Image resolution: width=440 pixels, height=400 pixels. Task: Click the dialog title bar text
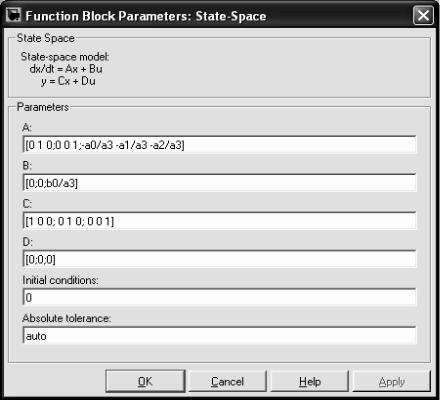tap(146, 16)
